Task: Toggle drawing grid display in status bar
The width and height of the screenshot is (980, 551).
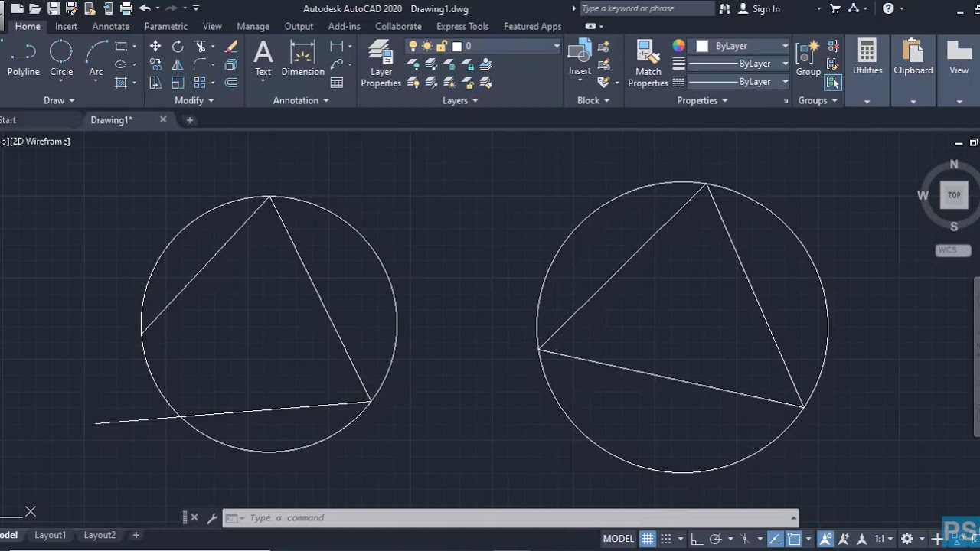Action: coord(648,539)
